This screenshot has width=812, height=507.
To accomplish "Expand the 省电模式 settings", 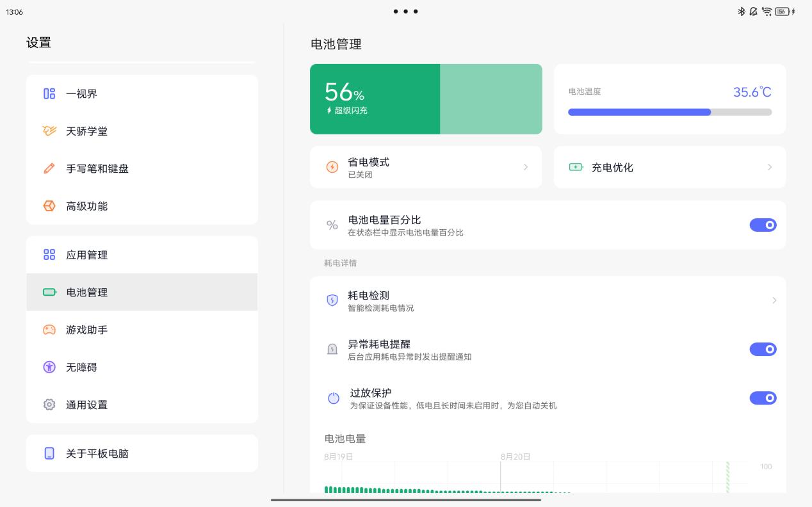I will point(525,167).
